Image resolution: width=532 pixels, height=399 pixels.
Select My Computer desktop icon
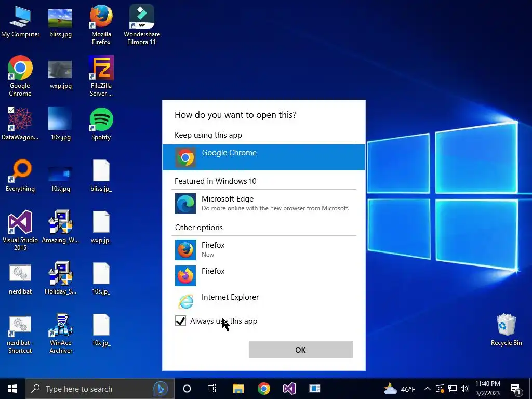pyautogui.click(x=20, y=22)
